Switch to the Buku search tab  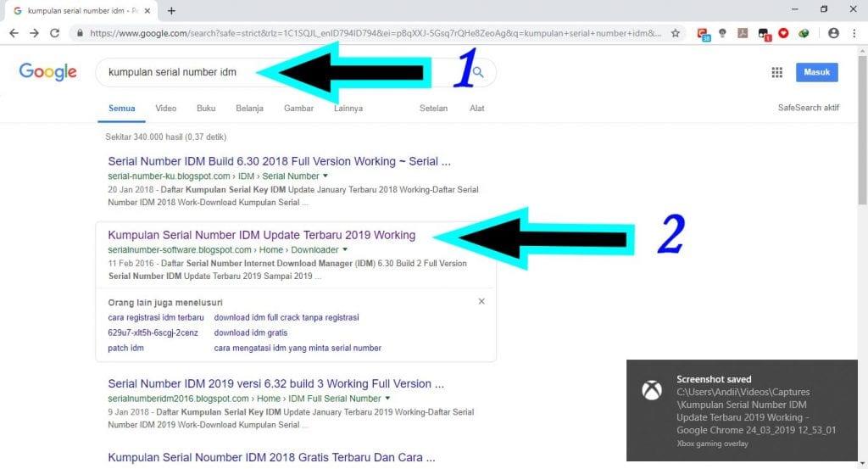tap(206, 108)
